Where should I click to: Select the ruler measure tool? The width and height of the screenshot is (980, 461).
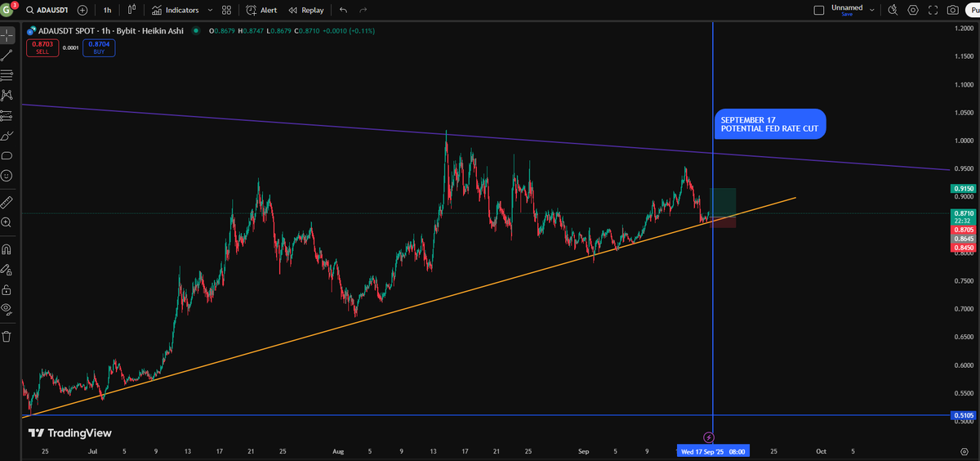tap(7, 201)
